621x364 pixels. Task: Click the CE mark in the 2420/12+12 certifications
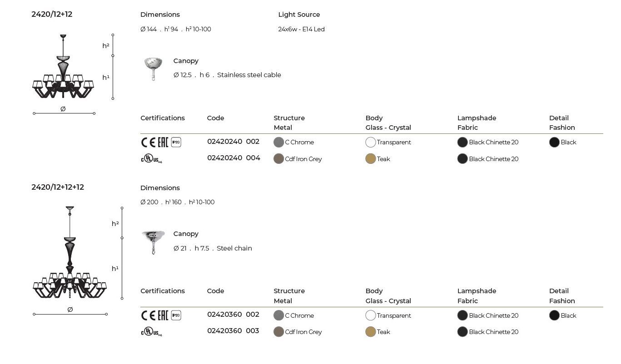(148, 143)
